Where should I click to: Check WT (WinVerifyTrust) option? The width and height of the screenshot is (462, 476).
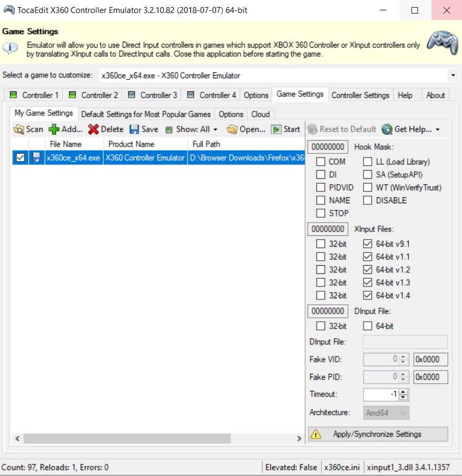(x=367, y=187)
